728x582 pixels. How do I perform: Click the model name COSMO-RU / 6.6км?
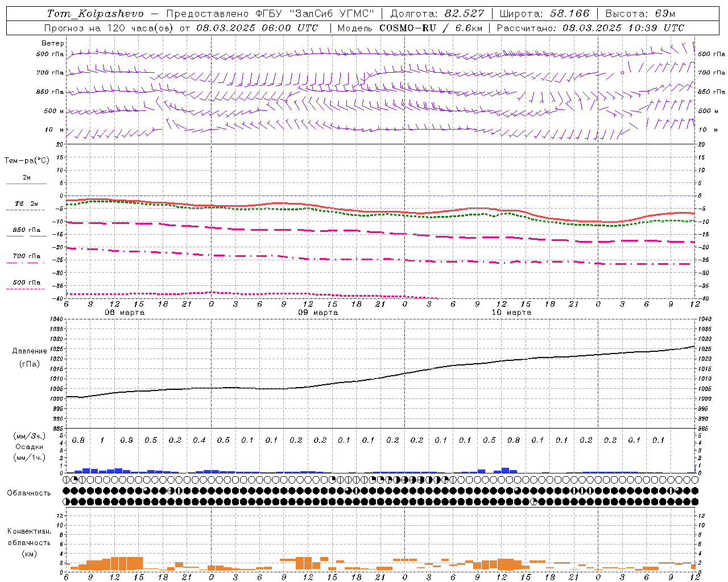click(x=430, y=28)
